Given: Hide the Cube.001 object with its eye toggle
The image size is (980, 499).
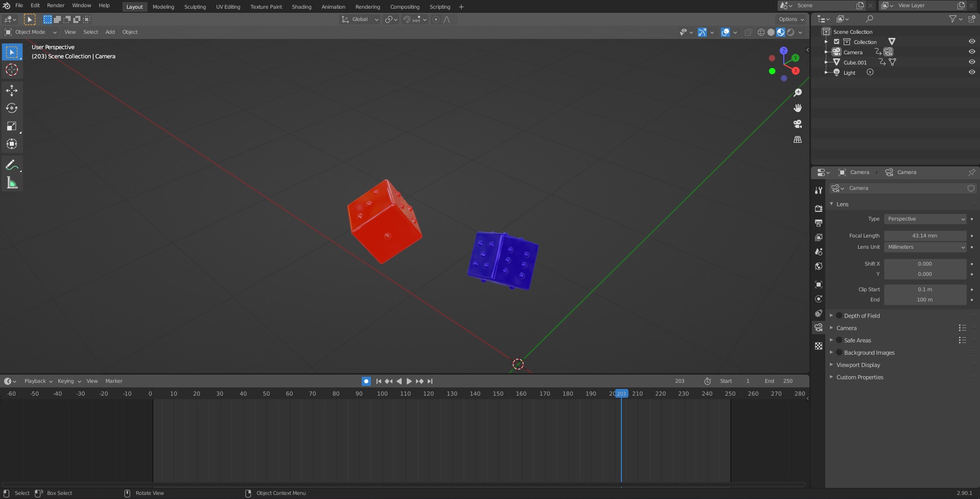Looking at the screenshot, I should tap(972, 62).
